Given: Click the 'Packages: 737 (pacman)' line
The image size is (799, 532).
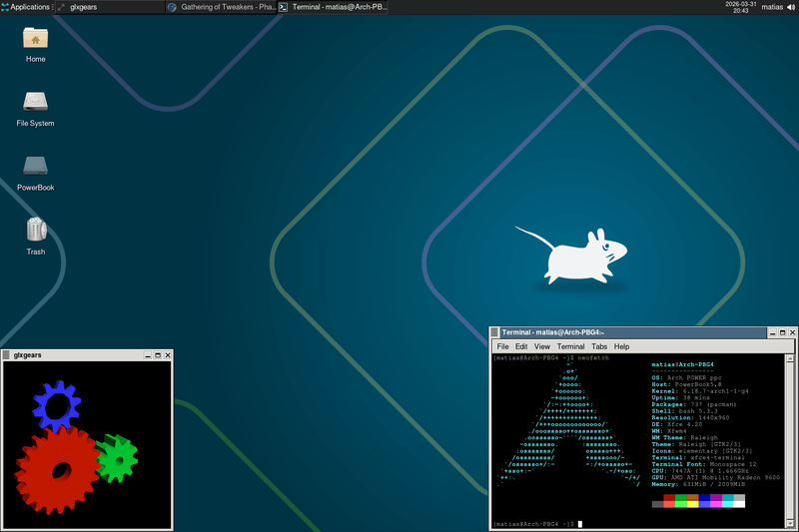Looking at the screenshot, I should point(694,404).
